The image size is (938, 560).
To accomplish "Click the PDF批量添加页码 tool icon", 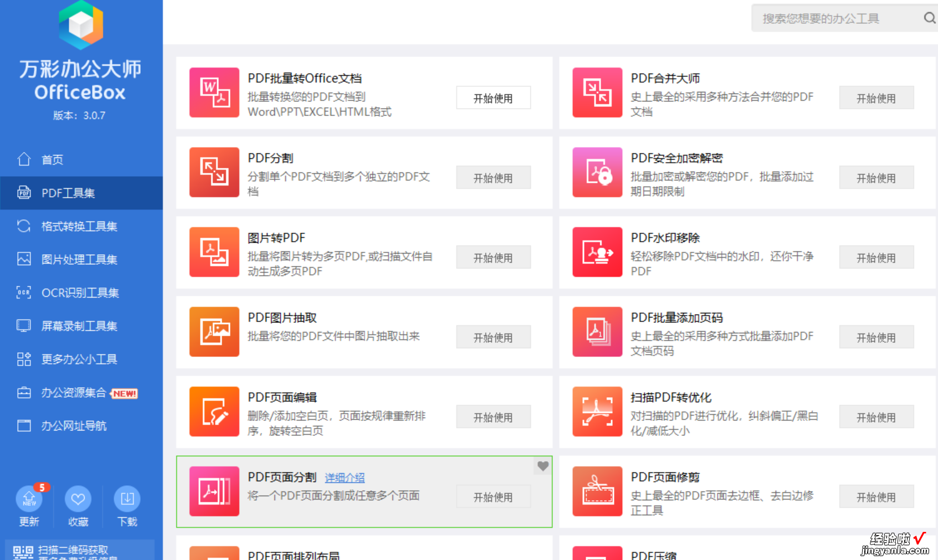I will tap(597, 332).
